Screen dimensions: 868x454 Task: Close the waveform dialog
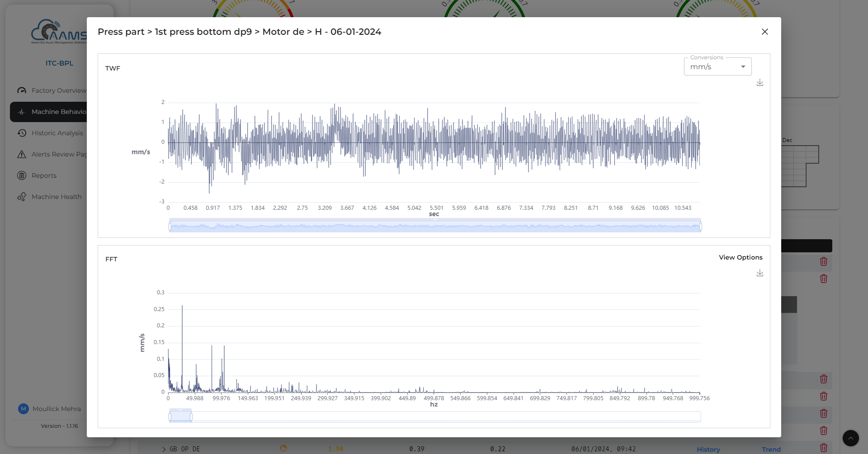tap(764, 32)
